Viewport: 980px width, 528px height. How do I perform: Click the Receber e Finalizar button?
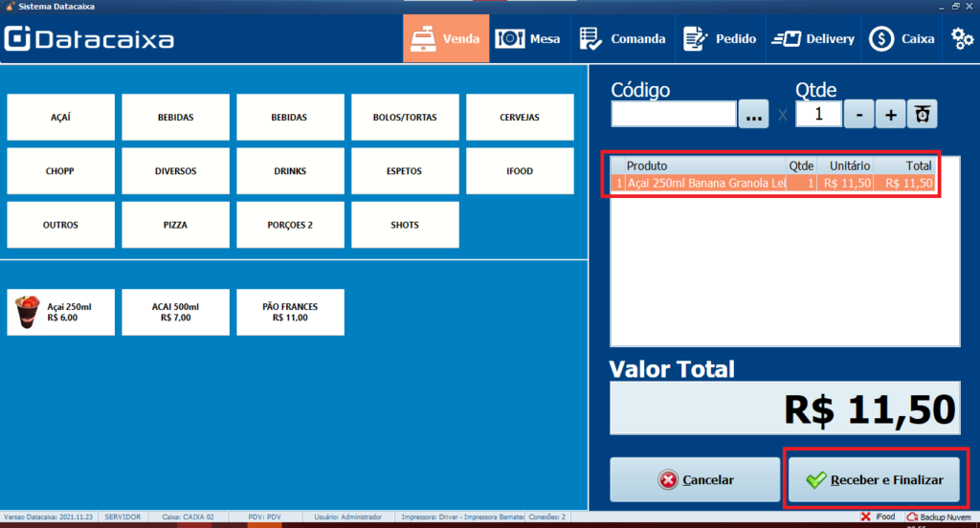tap(874, 480)
